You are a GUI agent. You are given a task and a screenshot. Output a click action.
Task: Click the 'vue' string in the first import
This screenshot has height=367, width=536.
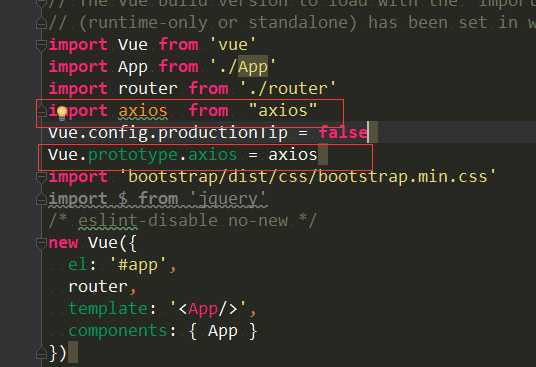(x=232, y=45)
